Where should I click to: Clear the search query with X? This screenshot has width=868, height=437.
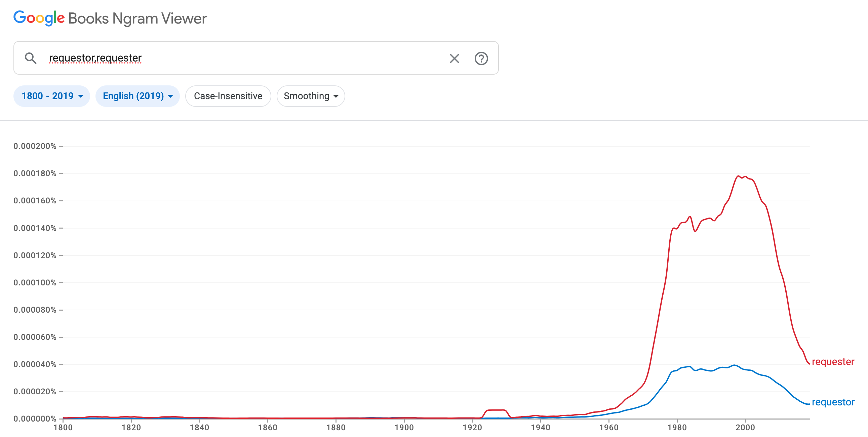[454, 58]
